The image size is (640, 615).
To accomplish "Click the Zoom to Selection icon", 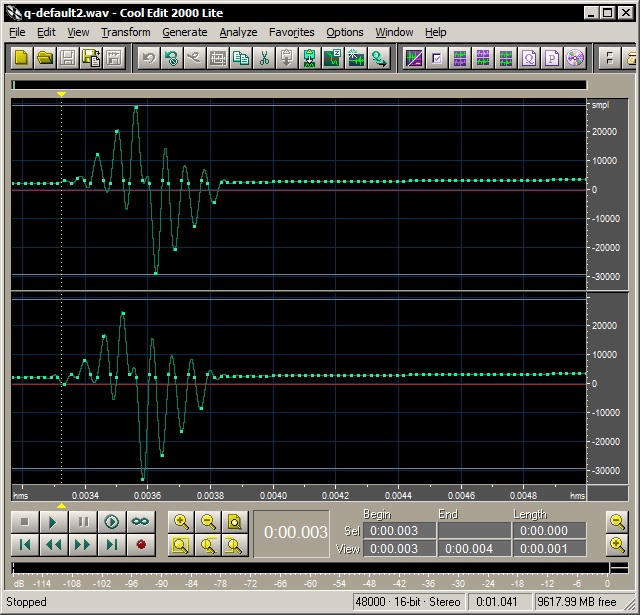I will point(181,545).
